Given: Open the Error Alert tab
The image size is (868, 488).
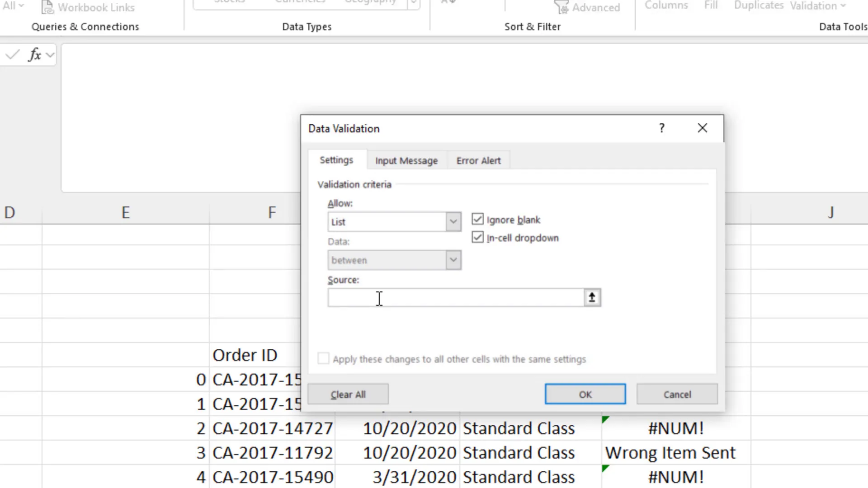Looking at the screenshot, I should 478,160.
